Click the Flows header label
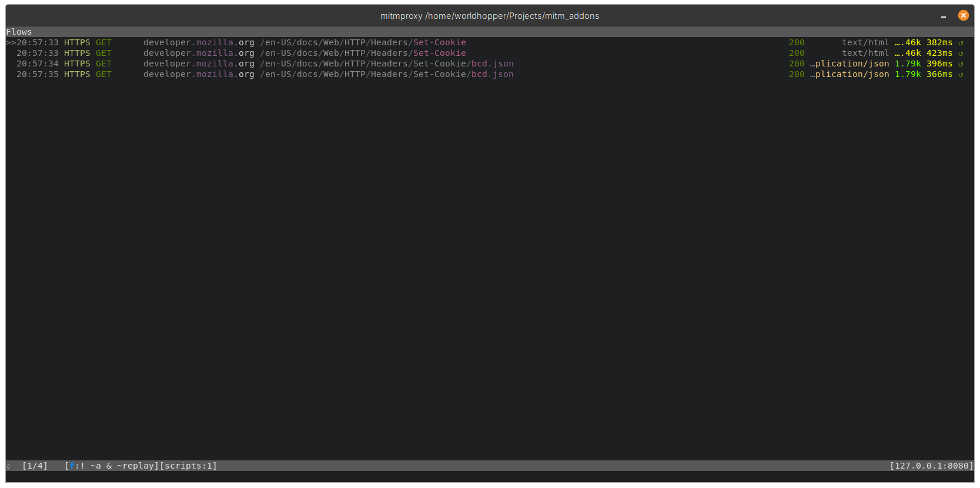 point(19,32)
